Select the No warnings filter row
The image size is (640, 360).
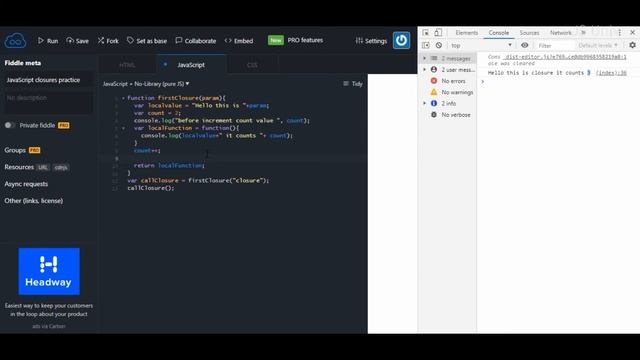pos(448,92)
